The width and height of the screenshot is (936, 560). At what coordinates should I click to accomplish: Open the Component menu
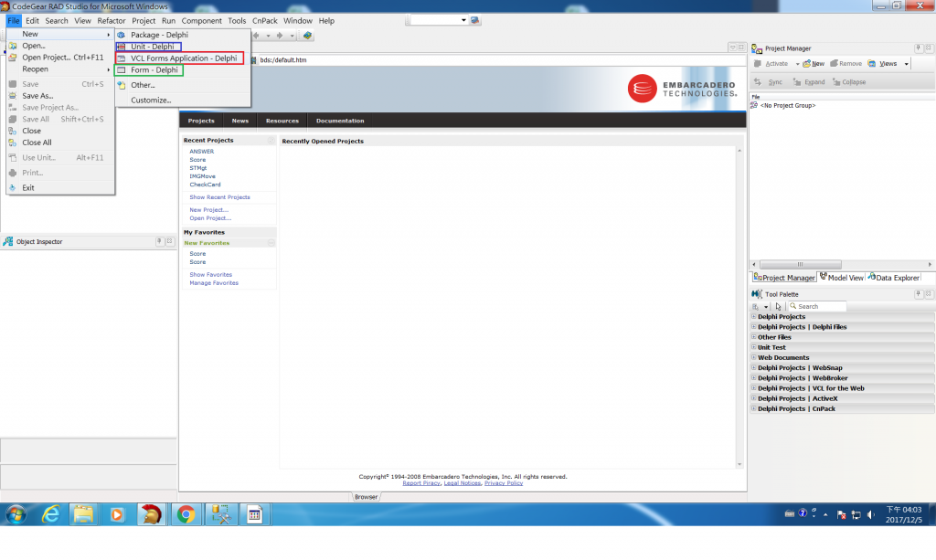201,20
